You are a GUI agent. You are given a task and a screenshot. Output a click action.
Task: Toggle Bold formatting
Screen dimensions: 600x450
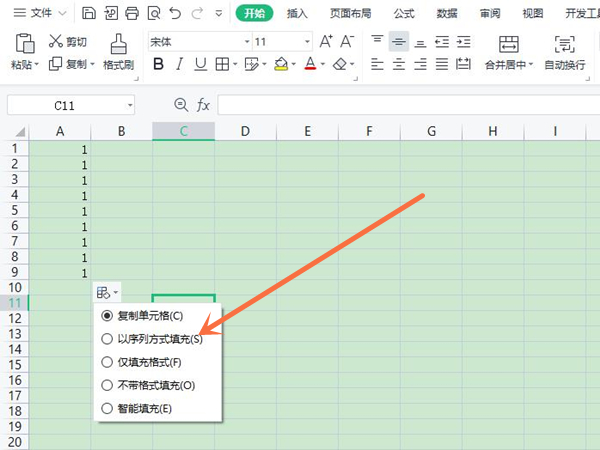pyautogui.click(x=158, y=64)
